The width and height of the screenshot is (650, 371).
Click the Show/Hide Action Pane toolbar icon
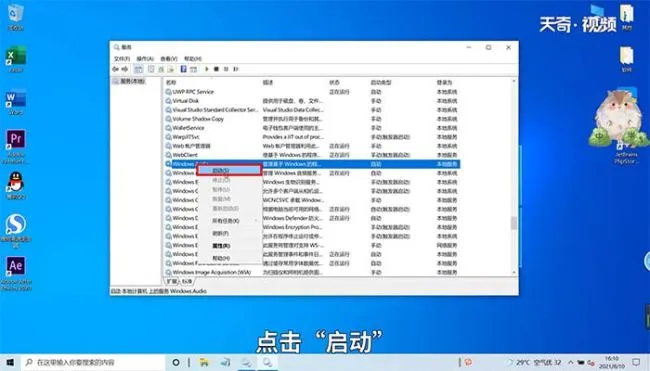(193, 69)
